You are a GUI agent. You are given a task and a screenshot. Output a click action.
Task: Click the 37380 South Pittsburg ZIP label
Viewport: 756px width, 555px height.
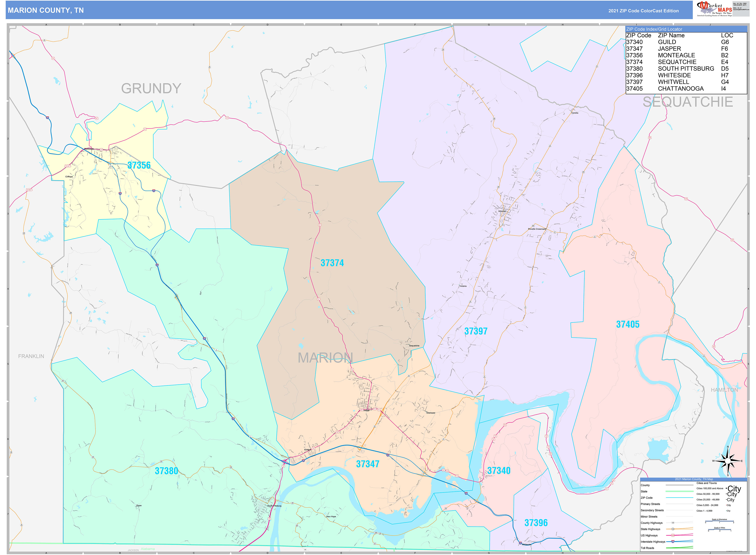(x=166, y=471)
